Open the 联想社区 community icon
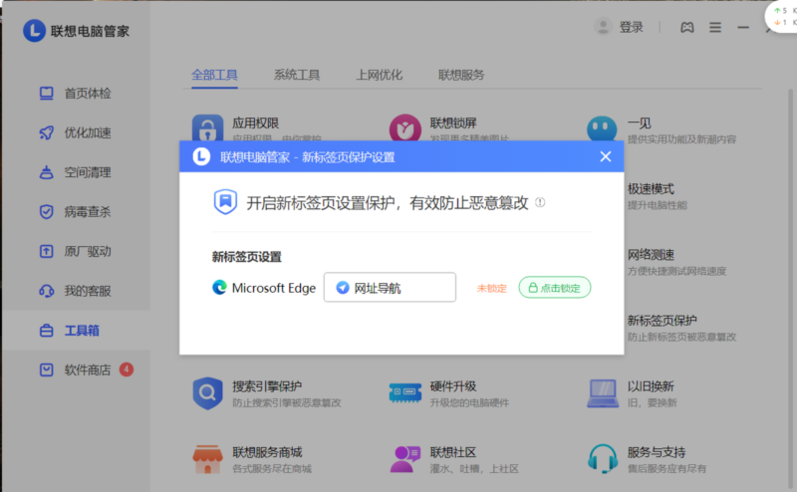797x492 pixels. click(x=404, y=459)
